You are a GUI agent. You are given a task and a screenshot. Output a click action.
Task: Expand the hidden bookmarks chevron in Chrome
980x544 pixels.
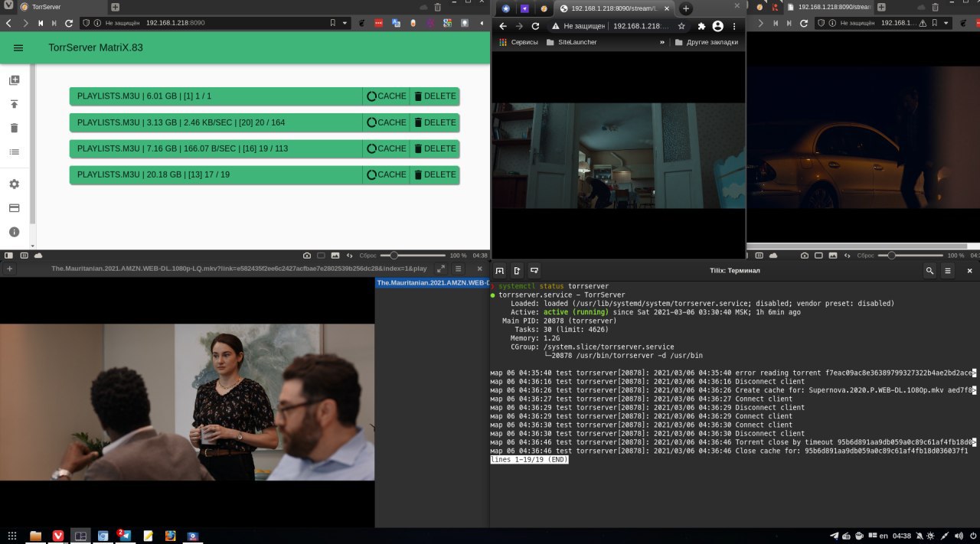(662, 42)
